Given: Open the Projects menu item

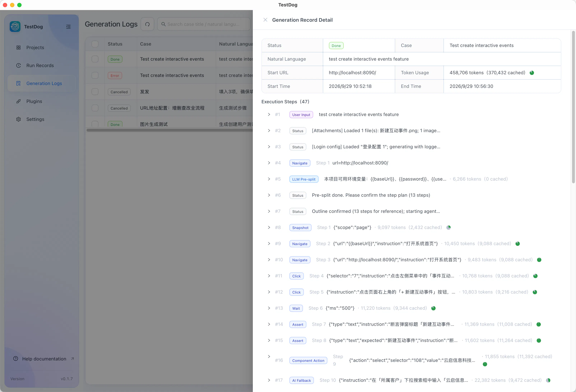Looking at the screenshot, I should coord(42,48).
